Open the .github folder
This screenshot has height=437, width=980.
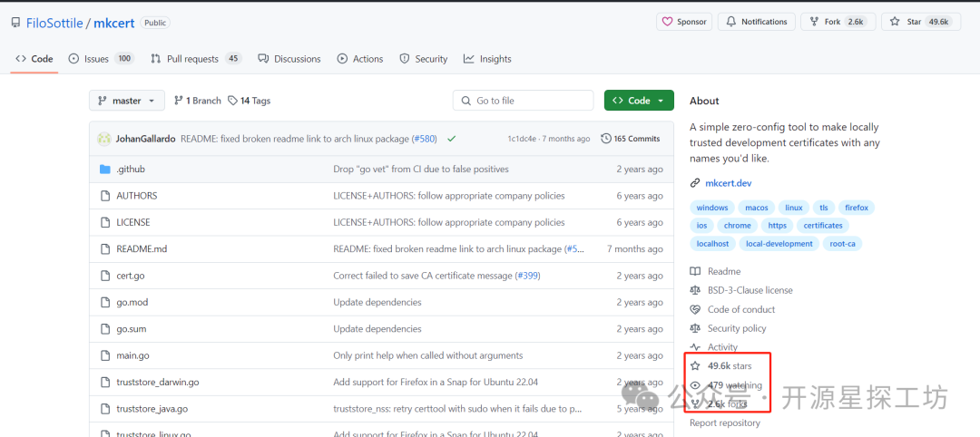pos(131,170)
